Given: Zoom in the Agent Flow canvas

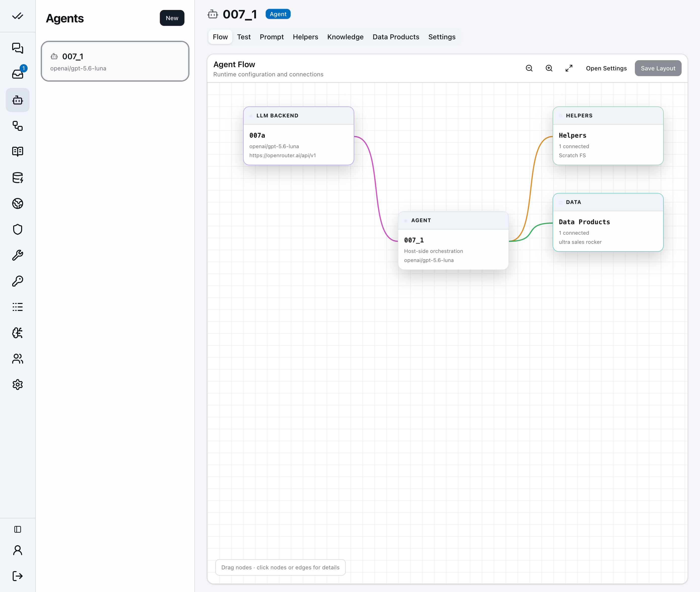Looking at the screenshot, I should point(549,68).
